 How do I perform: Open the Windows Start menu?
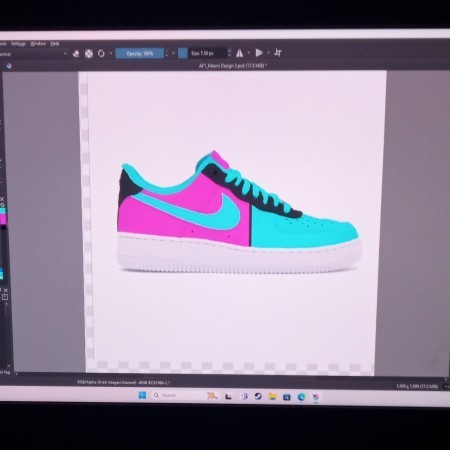142,395
